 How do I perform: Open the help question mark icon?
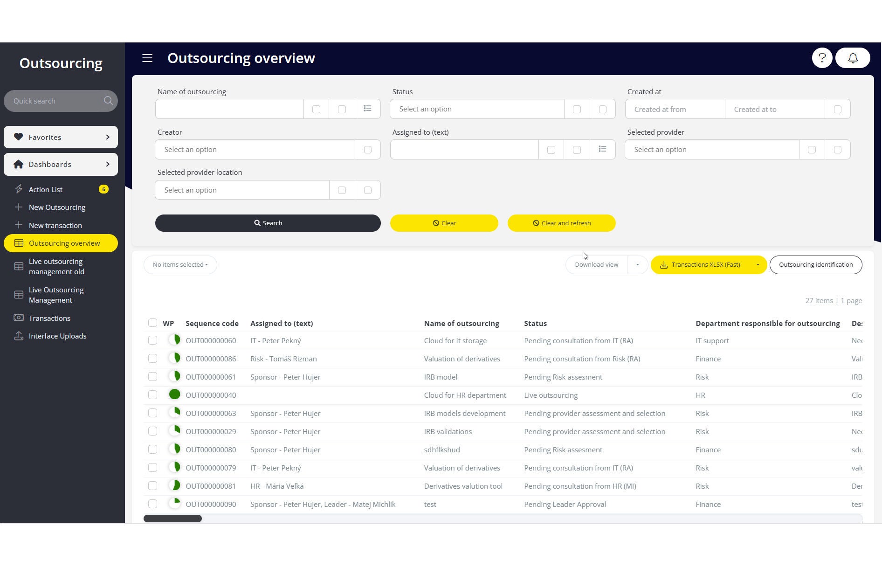822,58
